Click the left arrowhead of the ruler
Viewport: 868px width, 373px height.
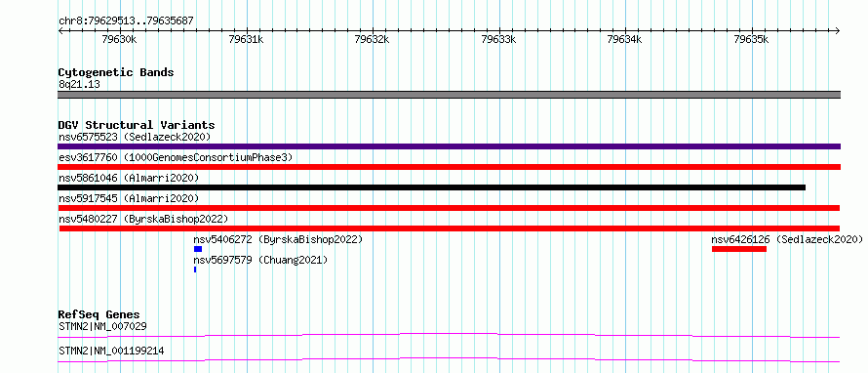(x=60, y=30)
